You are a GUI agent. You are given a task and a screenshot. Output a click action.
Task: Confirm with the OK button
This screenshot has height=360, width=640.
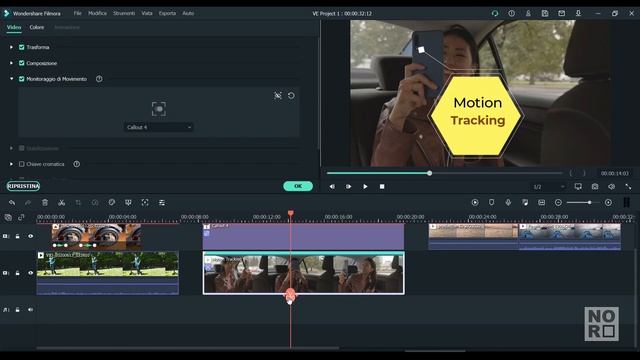pyautogui.click(x=298, y=186)
